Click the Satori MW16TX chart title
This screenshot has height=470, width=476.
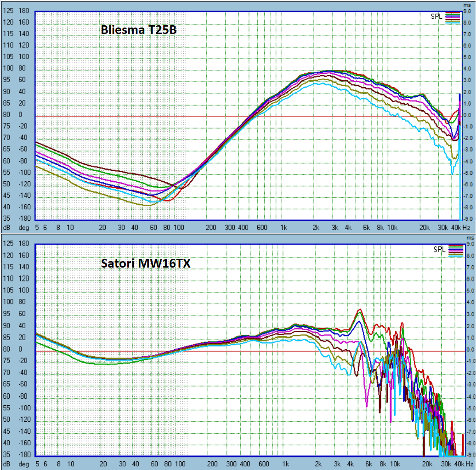(146, 263)
